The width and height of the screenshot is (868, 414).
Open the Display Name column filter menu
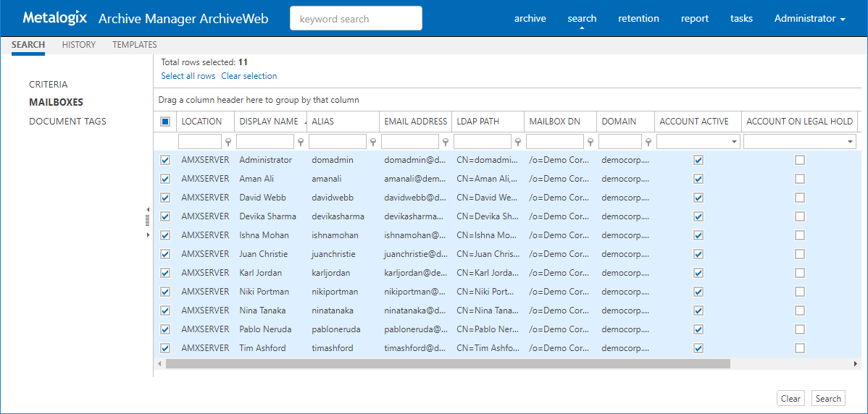point(301,143)
